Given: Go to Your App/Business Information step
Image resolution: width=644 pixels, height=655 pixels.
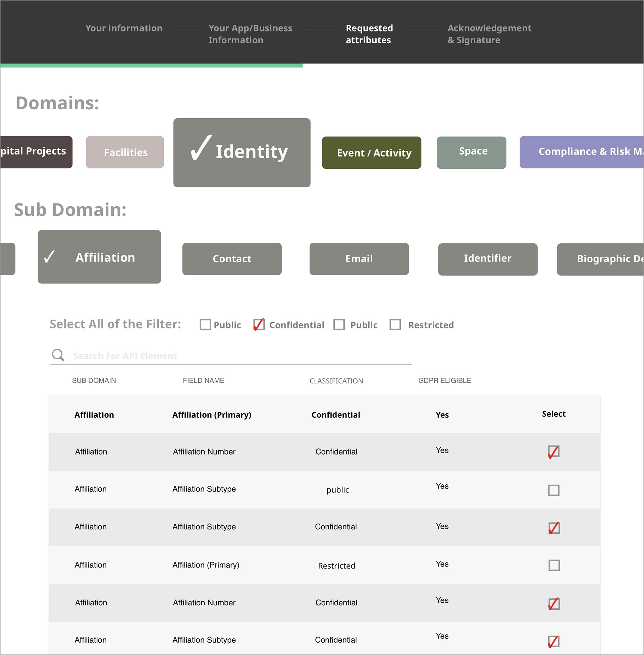Looking at the screenshot, I should click(250, 34).
